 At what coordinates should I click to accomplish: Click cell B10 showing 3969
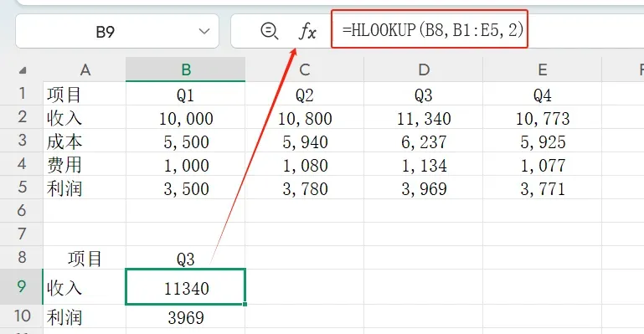186,316
